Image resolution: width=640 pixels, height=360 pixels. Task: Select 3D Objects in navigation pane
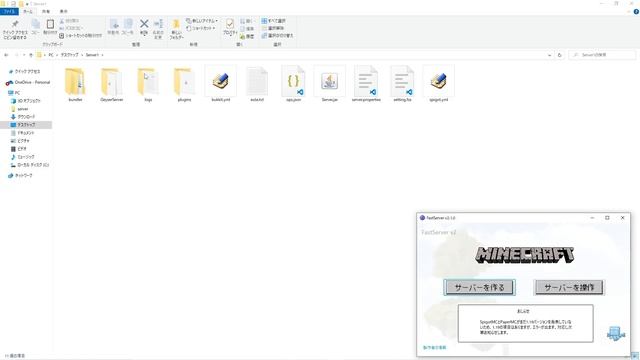pyautogui.click(x=26, y=100)
